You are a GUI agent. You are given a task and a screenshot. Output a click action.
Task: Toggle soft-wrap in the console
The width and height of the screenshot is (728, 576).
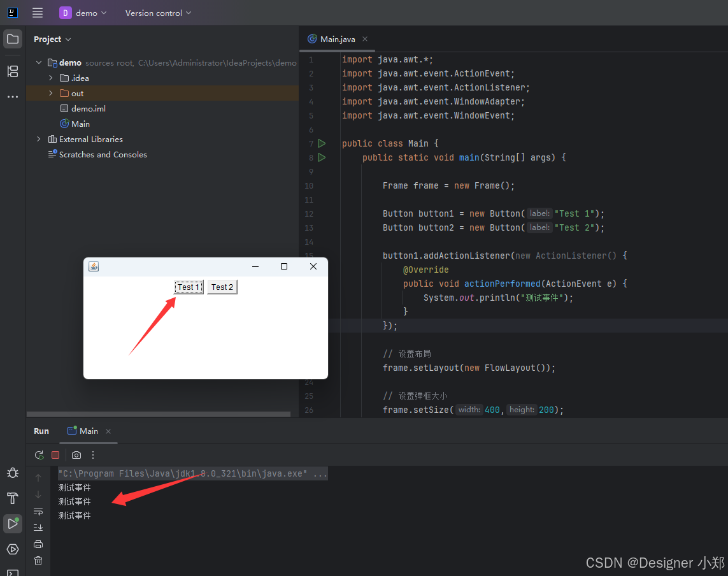pyautogui.click(x=38, y=511)
